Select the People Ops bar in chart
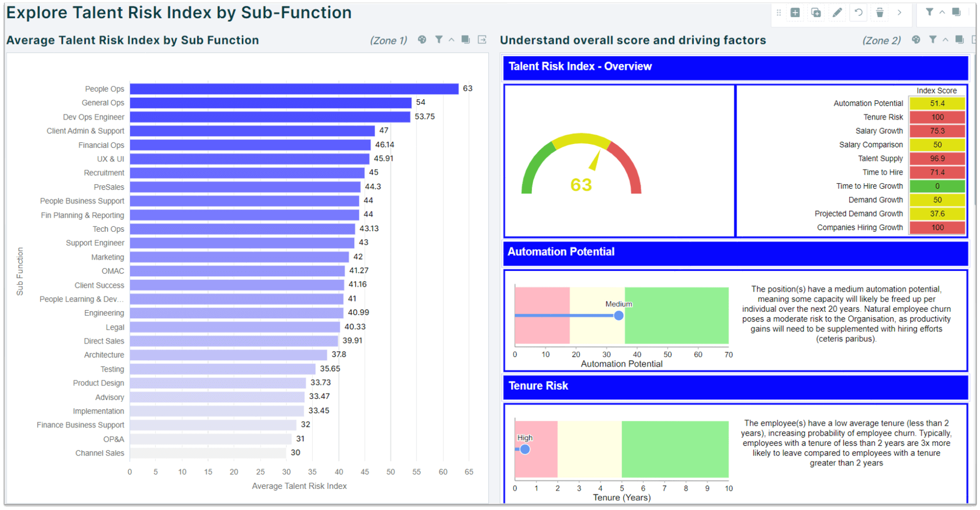This screenshot has height=510, width=980. point(294,89)
